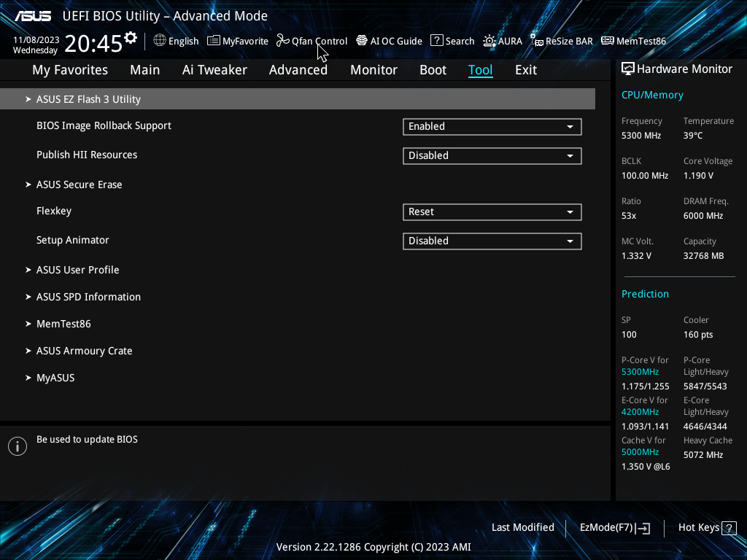Open the settings gear next to the clock
This screenshot has height=560, width=747.
131,38
